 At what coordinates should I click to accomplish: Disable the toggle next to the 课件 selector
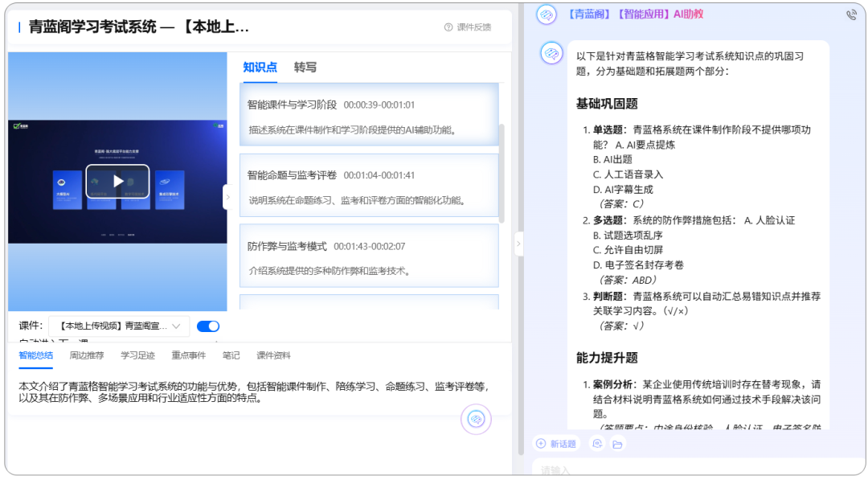(207, 326)
